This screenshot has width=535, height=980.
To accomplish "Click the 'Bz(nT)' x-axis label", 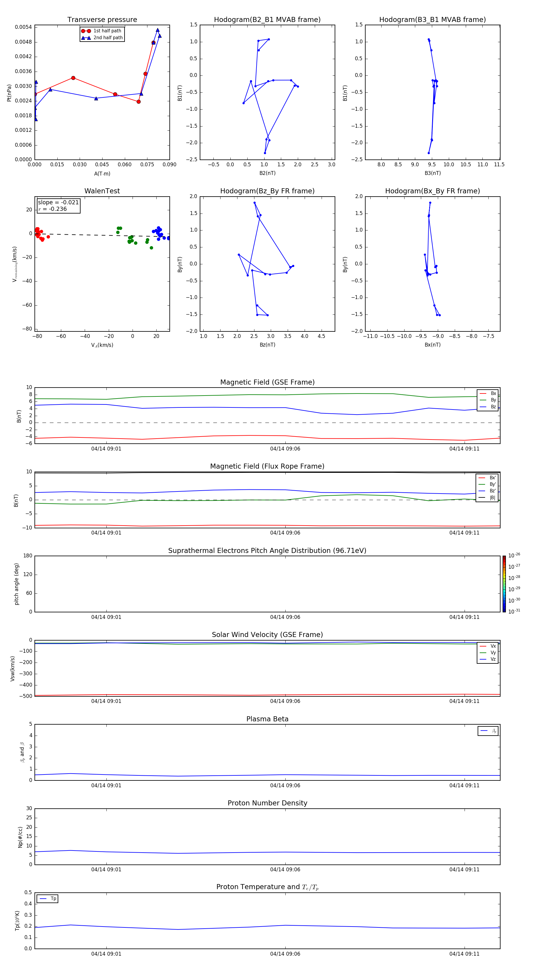I will click(x=267, y=345).
